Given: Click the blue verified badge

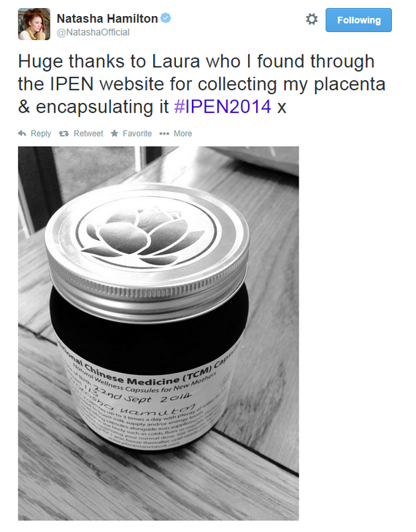Looking at the screenshot, I should point(166,18).
